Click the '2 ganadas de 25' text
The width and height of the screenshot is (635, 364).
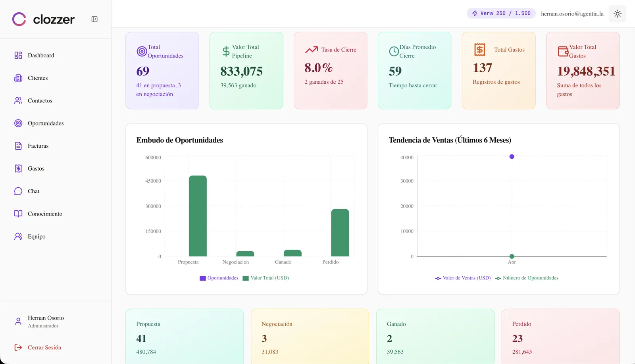point(324,82)
